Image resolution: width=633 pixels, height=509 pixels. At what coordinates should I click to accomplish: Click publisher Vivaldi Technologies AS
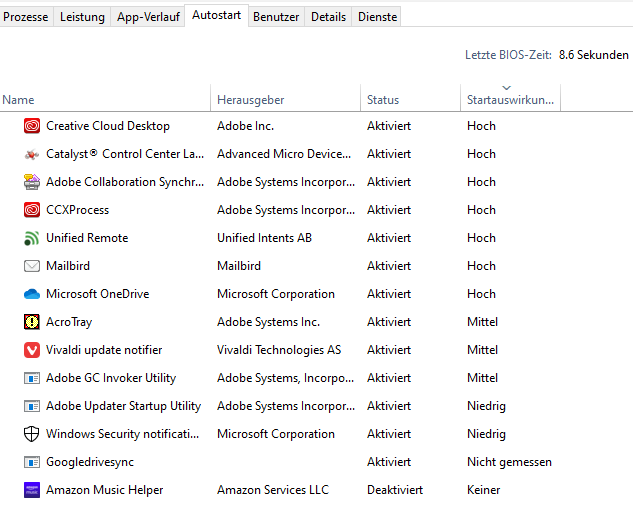[x=279, y=350]
